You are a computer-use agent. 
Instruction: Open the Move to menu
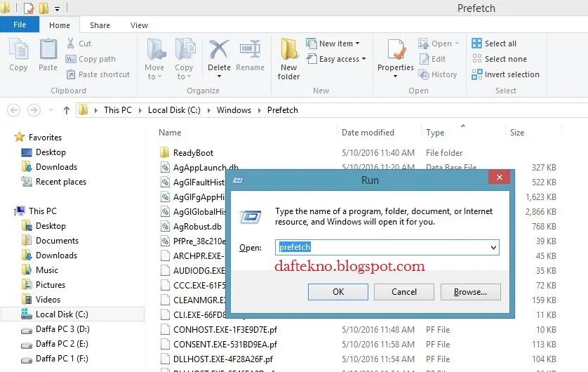154,59
